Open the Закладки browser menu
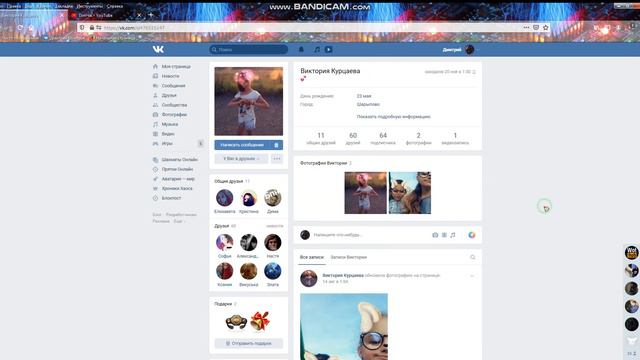The width and height of the screenshot is (640, 360). [x=64, y=6]
